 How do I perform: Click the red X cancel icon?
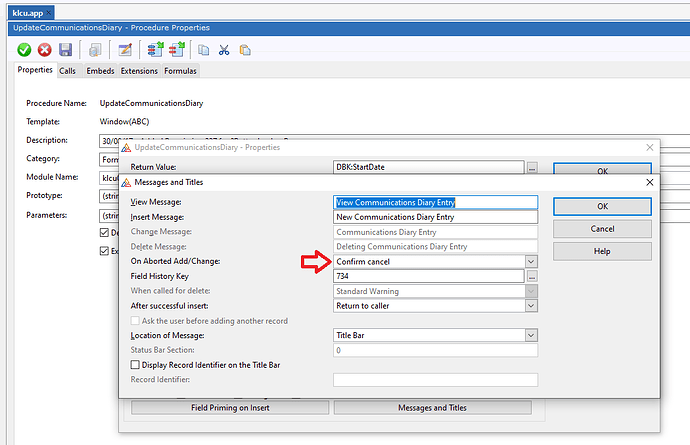44,50
